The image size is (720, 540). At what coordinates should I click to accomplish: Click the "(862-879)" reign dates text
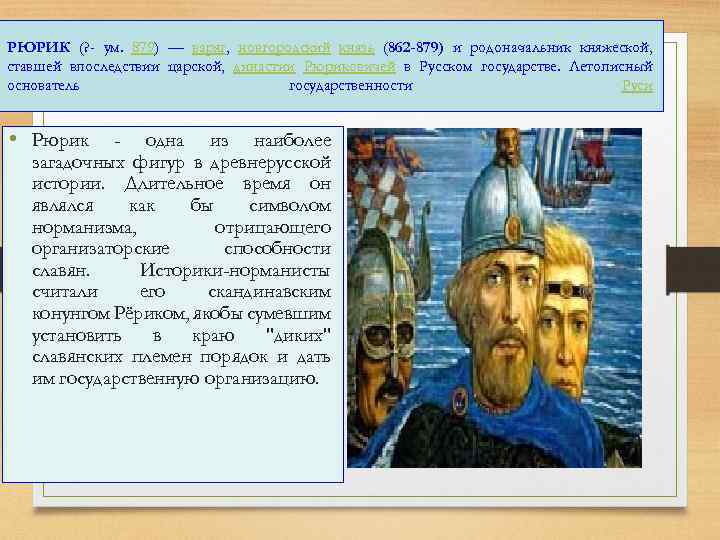(x=413, y=48)
